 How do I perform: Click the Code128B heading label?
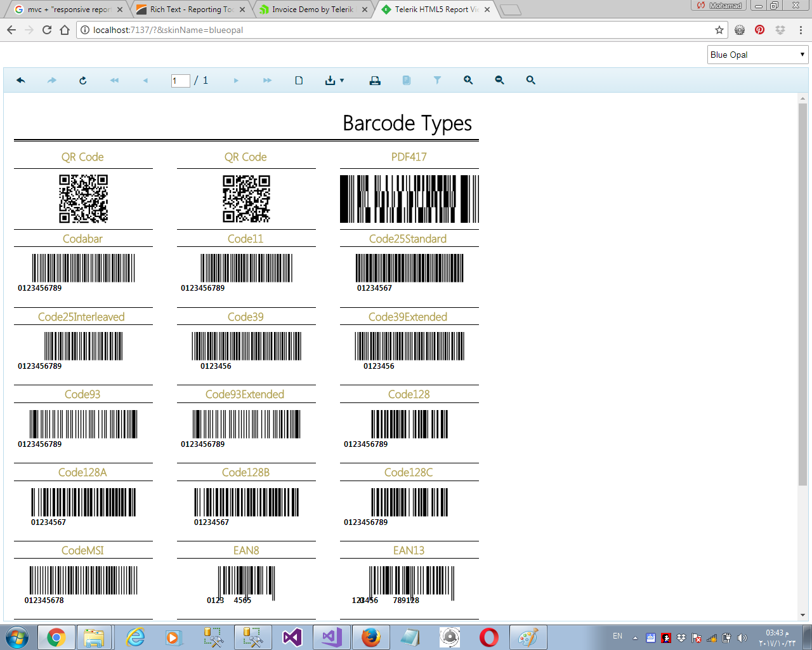246,472
